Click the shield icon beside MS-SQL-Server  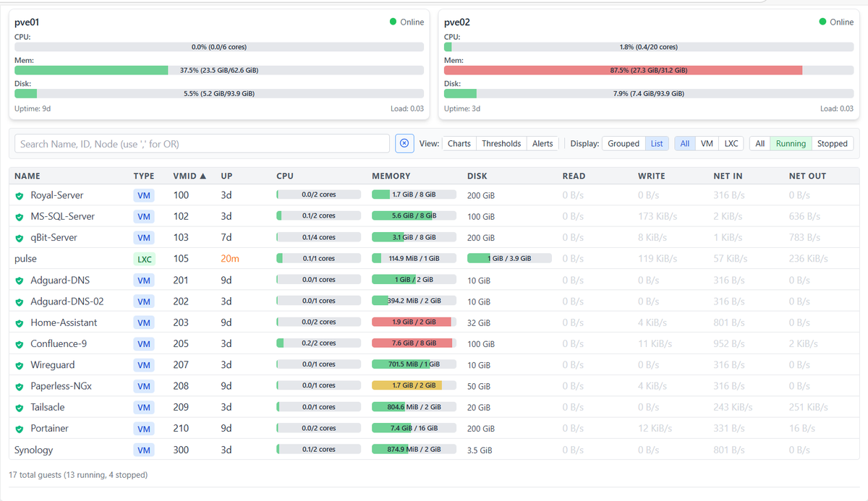(x=20, y=217)
